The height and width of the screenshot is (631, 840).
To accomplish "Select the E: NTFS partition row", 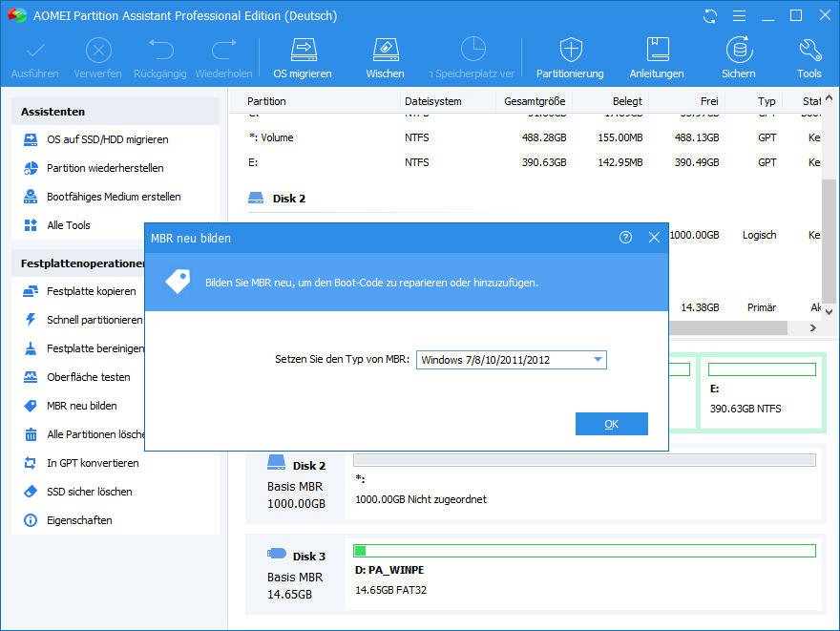I will 528,162.
